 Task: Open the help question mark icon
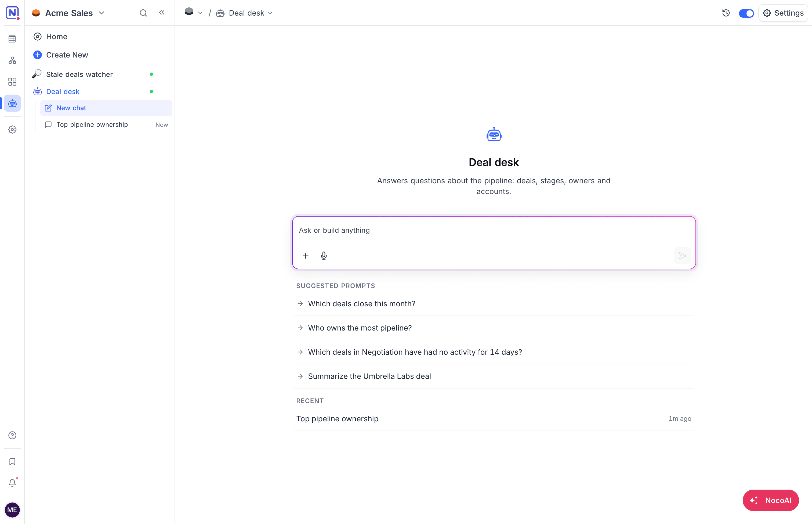[x=12, y=435]
